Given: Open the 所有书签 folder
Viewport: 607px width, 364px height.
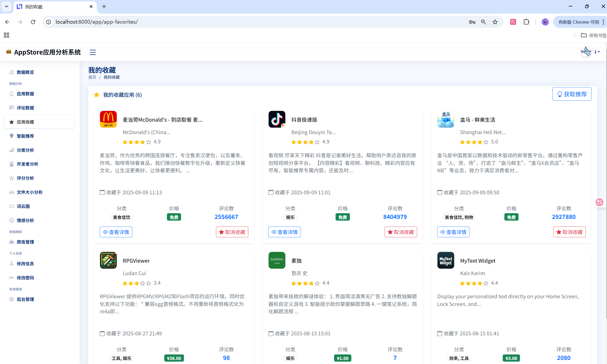Looking at the screenshot, I should coord(594,35).
